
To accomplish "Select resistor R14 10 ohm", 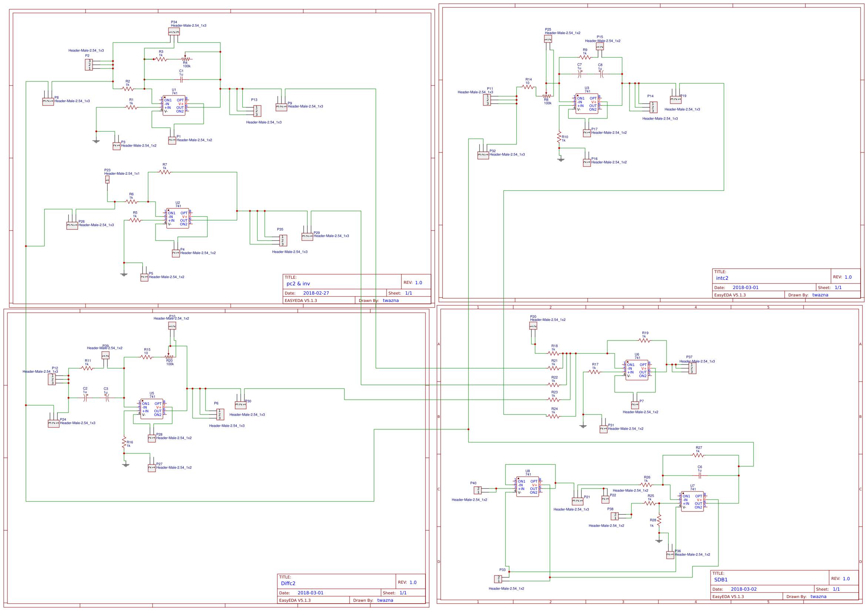I will tap(528, 87).
